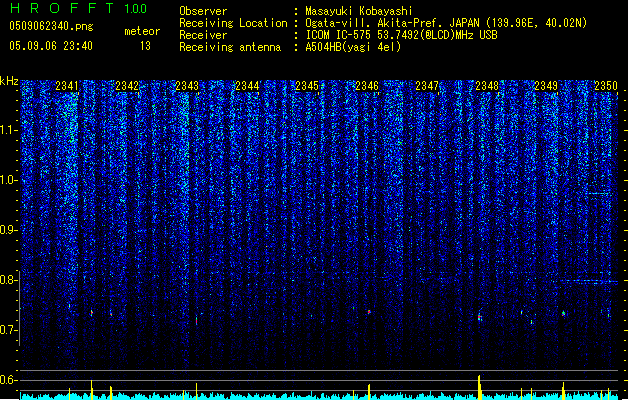This screenshot has height=400, width=629.
Task: Click the ICOM IC-575 receiver text
Action: pos(401,35)
